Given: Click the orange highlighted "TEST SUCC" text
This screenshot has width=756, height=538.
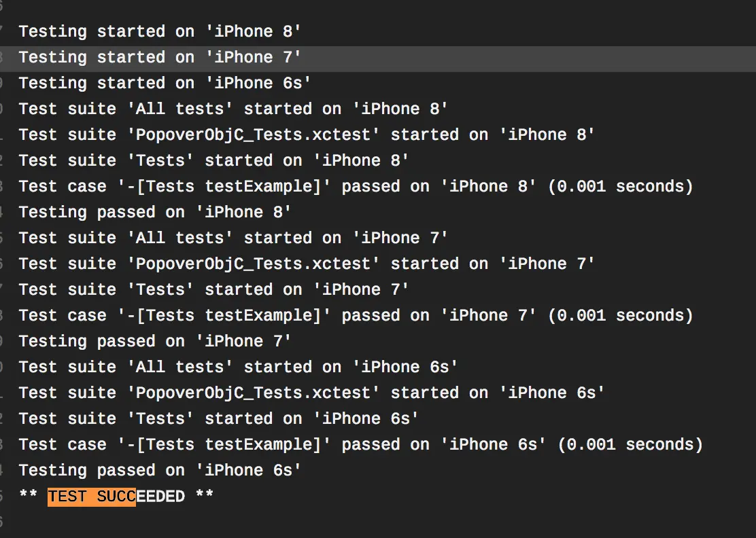Looking at the screenshot, I should click(92, 497).
